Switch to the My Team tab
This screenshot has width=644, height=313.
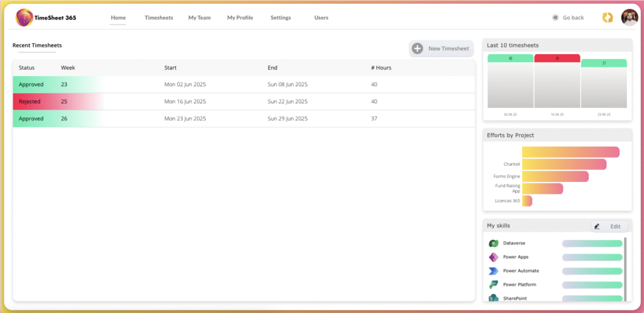pyautogui.click(x=199, y=18)
